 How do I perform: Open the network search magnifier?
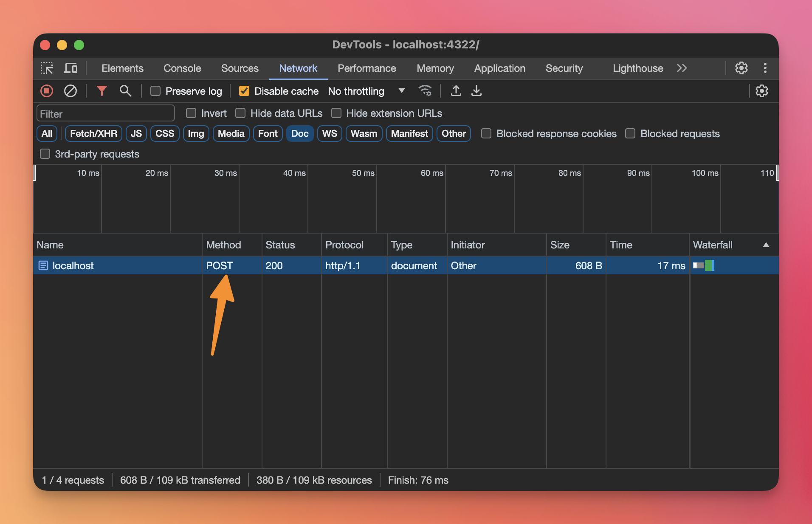[125, 91]
